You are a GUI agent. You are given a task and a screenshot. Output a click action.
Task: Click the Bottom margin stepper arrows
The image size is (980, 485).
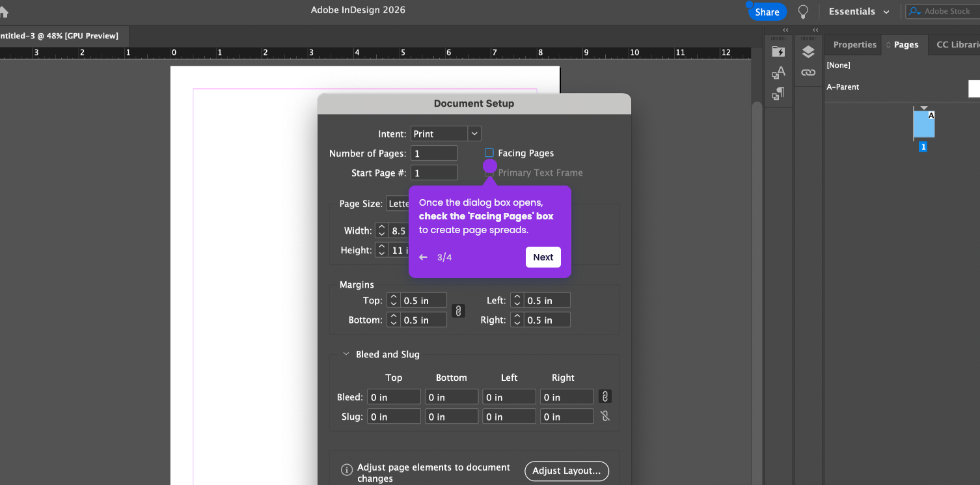pos(393,320)
